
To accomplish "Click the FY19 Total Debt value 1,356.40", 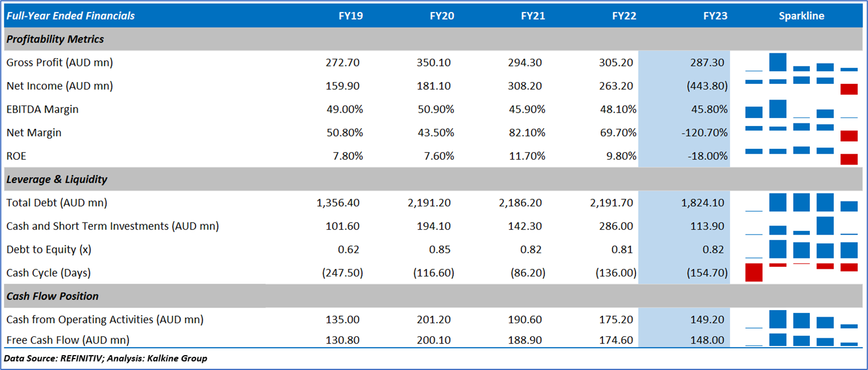I will point(338,203).
